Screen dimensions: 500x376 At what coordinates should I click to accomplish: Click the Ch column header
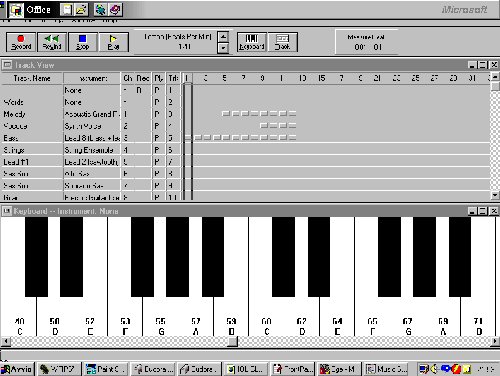pos(127,78)
